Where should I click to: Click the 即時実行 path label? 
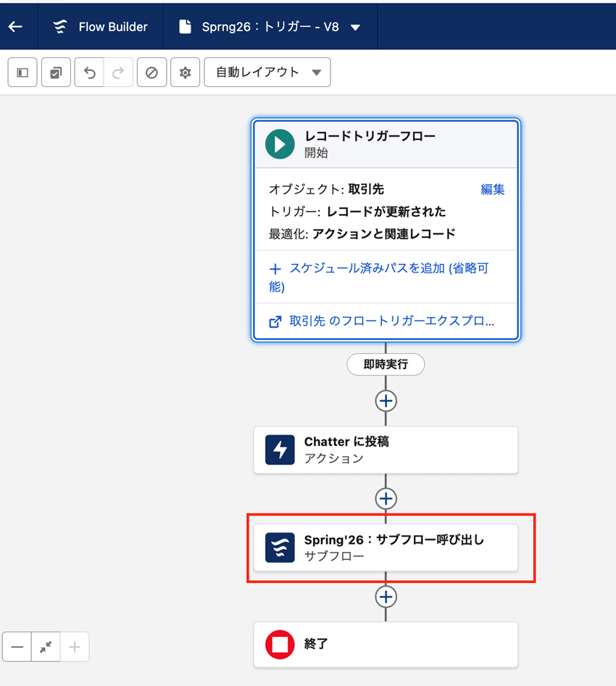coord(386,364)
